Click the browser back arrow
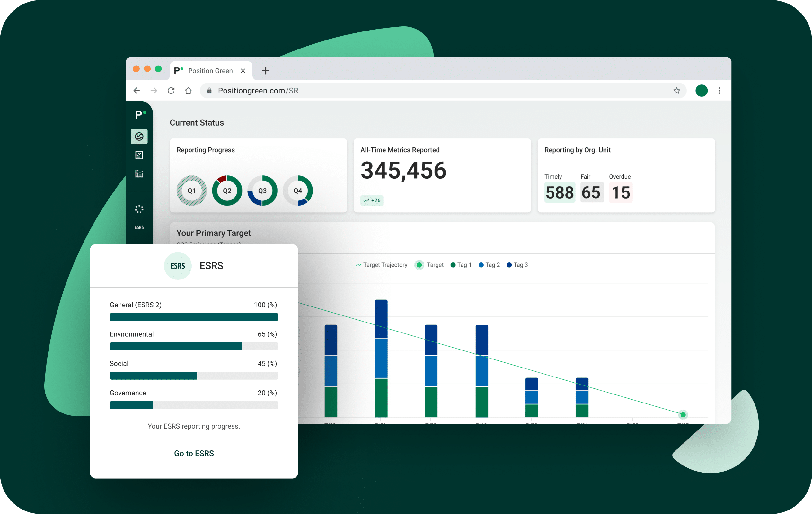Viewport: 812px width, 514px height. pyautogui.click(x=137, y=91)
